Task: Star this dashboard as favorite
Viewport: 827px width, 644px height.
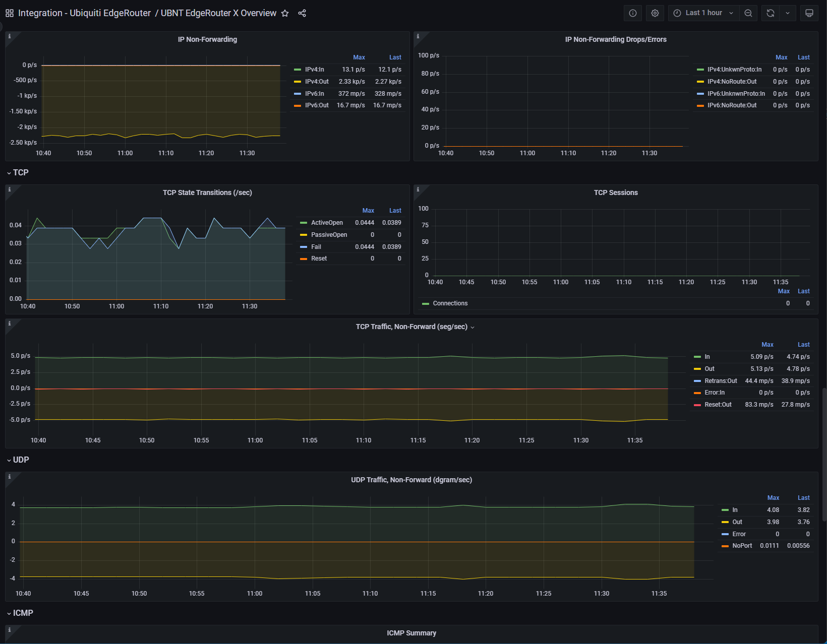Action: (285, 13)
